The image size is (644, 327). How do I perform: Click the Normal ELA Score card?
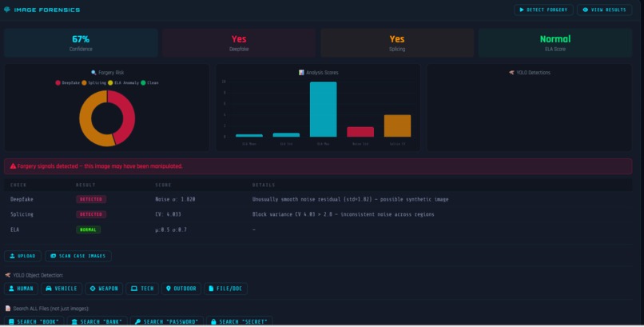pyautogui.click(x=555, y=42)
